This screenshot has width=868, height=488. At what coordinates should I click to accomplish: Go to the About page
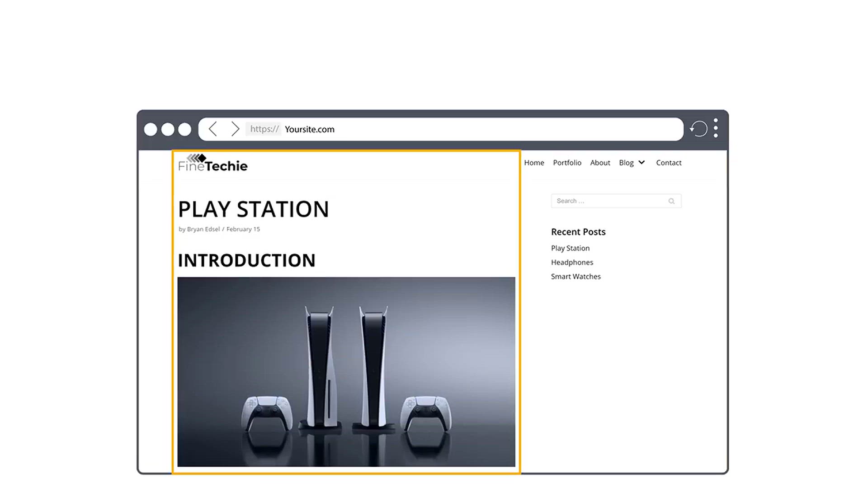click(600, 163)
